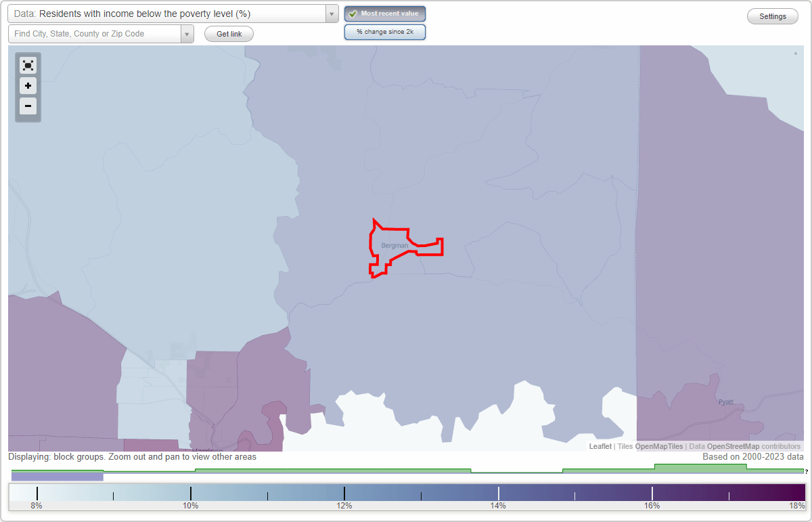Enable the Most recent value display mode
Screen dimensions: 812x522
click(384, 13)
